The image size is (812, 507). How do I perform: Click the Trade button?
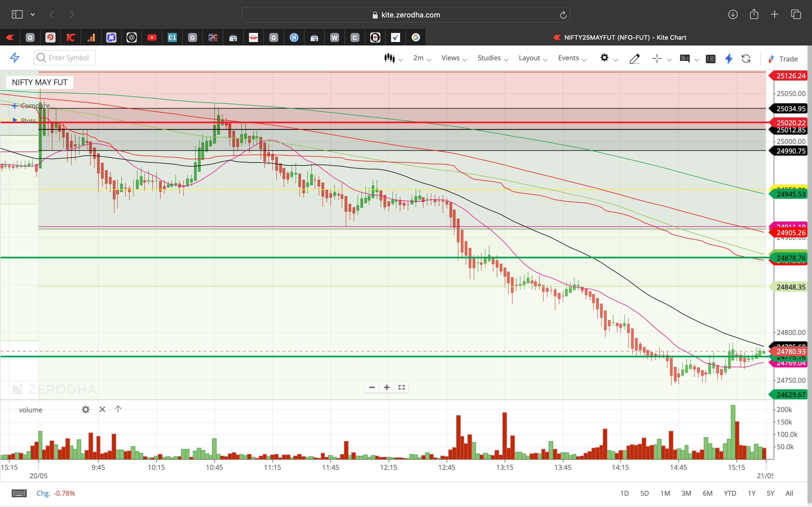(788, 59)
